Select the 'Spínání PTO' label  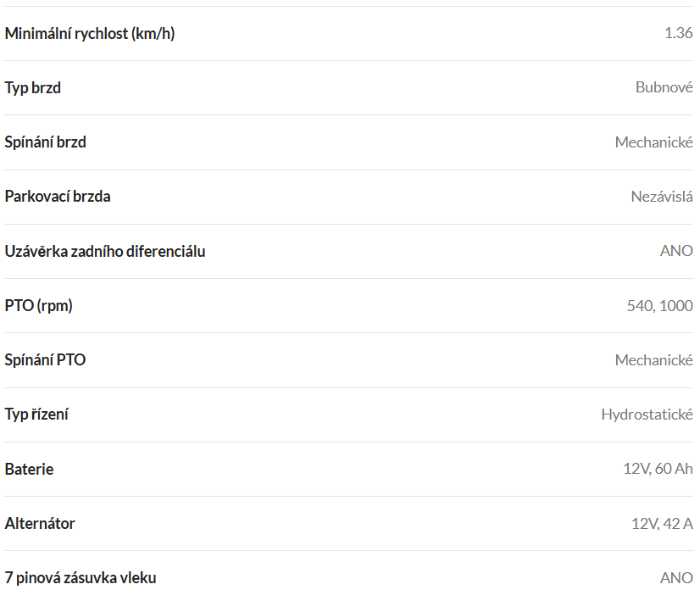45,360
